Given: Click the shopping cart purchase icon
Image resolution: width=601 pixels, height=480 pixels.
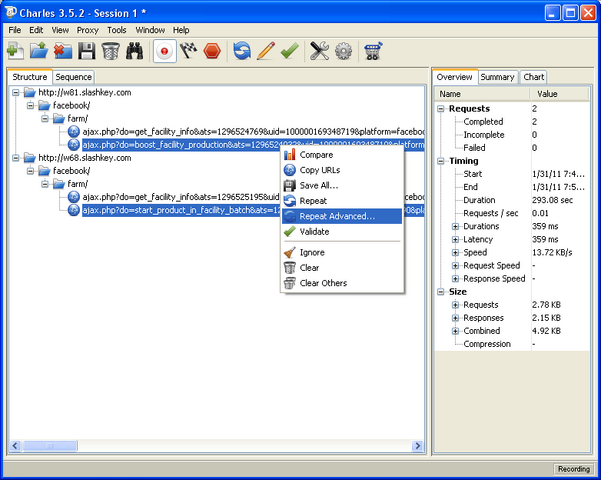Looking at the screenshot, I should tap(373, 51).
